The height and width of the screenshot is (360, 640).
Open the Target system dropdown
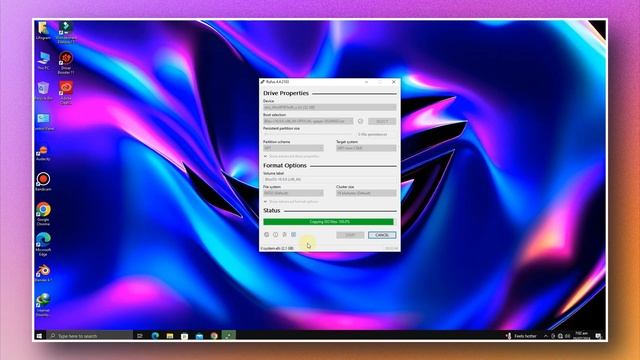[366, 148]
